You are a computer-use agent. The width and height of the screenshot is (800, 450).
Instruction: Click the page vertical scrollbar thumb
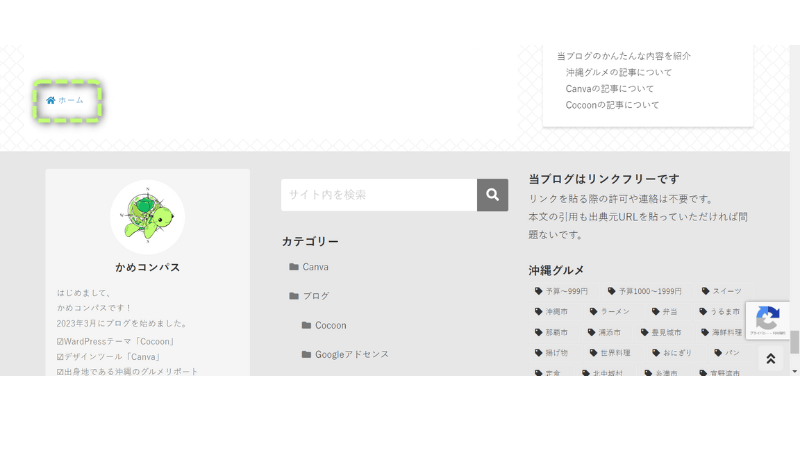tap(795, 342)
